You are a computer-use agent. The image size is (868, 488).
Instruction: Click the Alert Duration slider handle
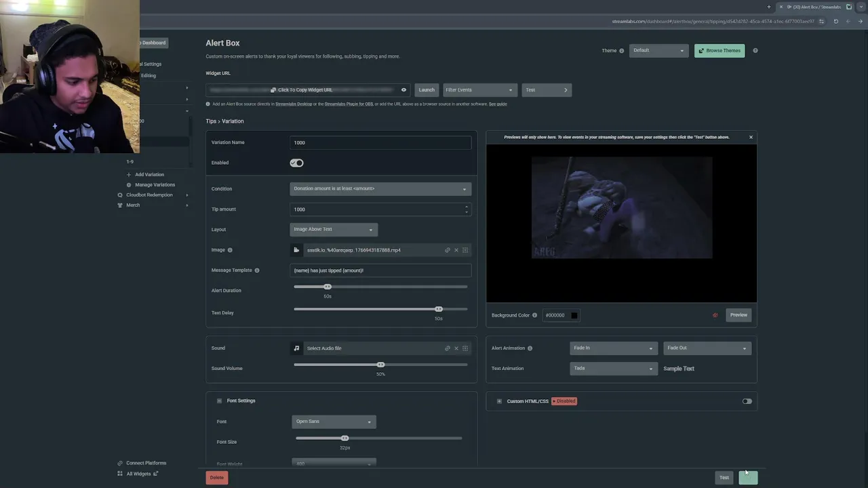[x=328, y=287]
